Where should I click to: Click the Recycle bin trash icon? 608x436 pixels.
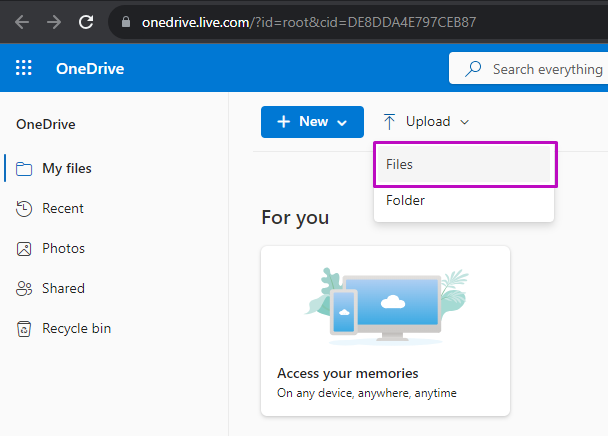(x=24, y=329)
